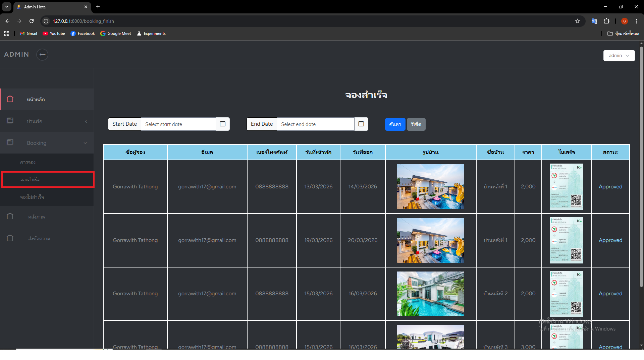Open the Google Translate icon in address bar
Image resolution: width=644 pixels, height=360 pixels.
click(x=594, y=21)
